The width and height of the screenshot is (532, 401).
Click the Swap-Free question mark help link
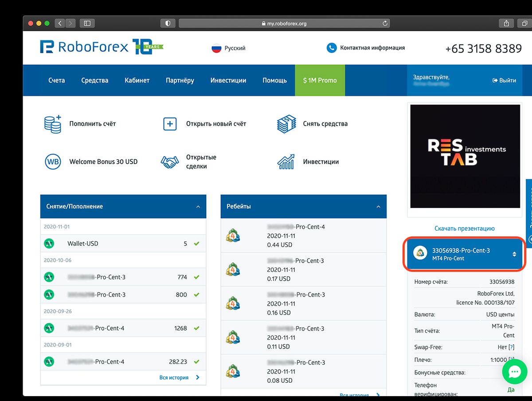511,347
